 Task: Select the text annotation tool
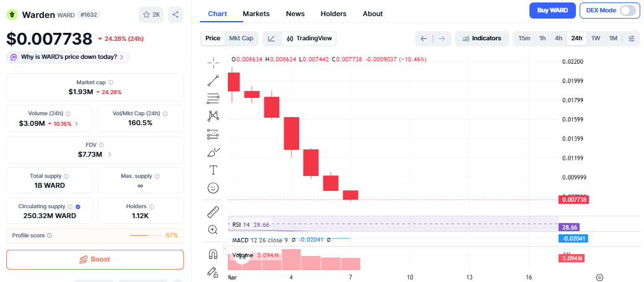pyautogui.click(x=213, y=170)
